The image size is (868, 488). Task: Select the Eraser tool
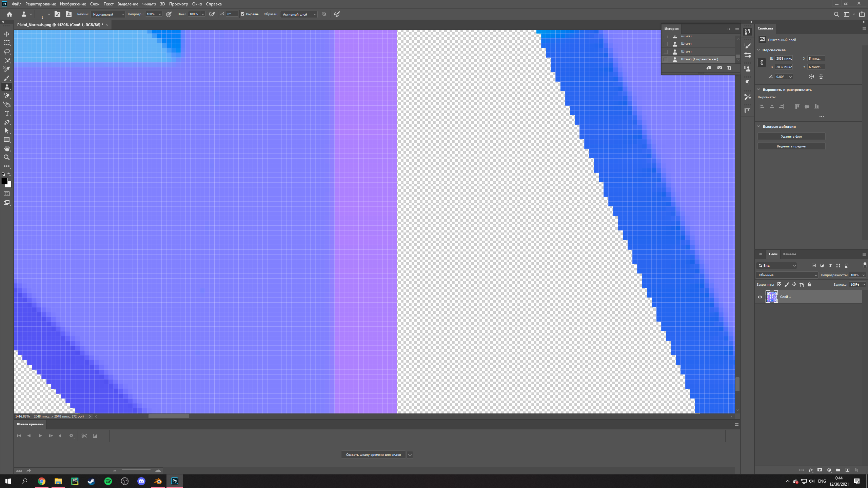7,95
